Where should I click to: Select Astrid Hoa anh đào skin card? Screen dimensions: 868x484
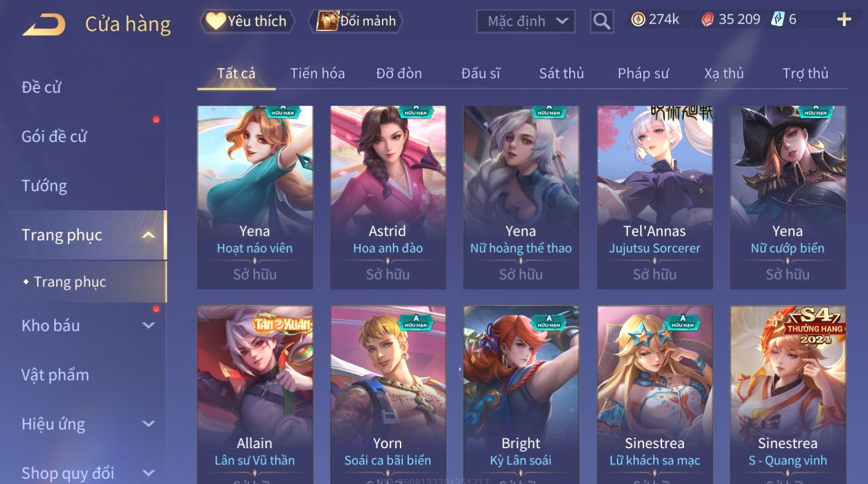click(388, 197)
